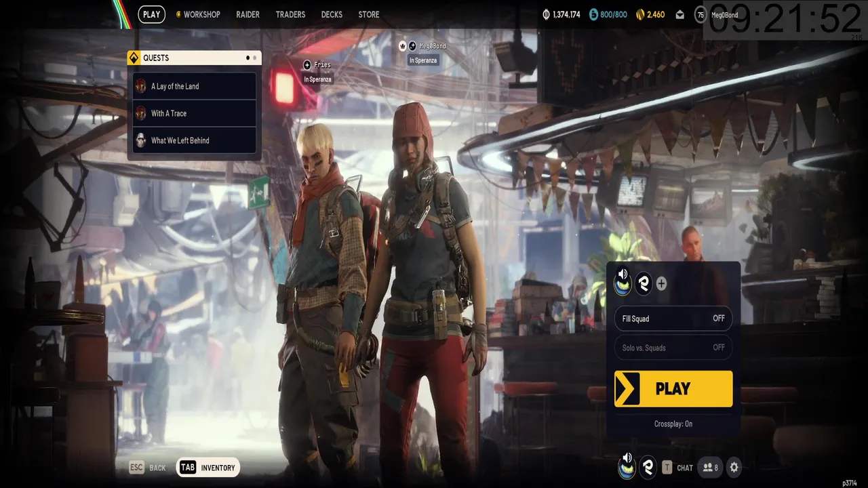
Task: Click In Speranza status under Meg0Bond nameplate
Action: 423,60
